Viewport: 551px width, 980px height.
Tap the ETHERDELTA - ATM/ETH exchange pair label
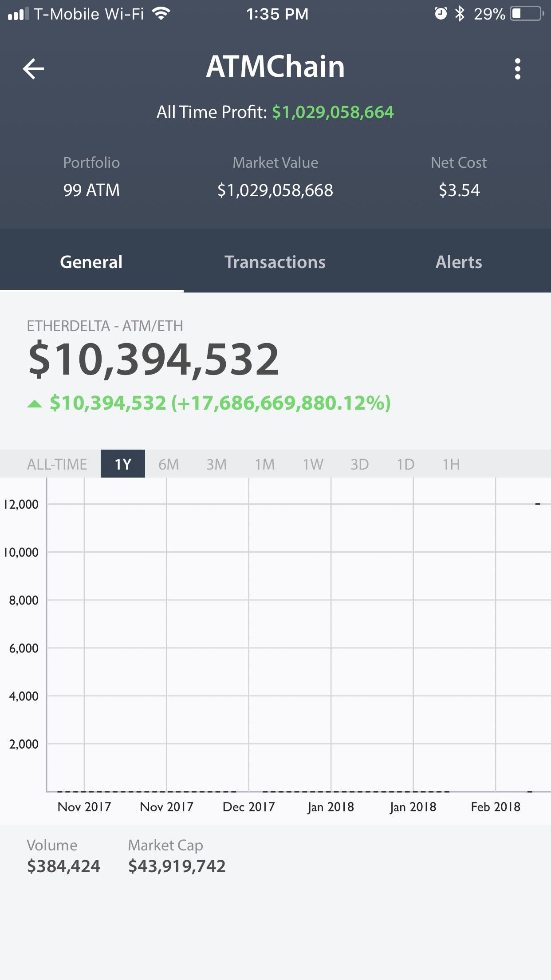tap(105, 326)
